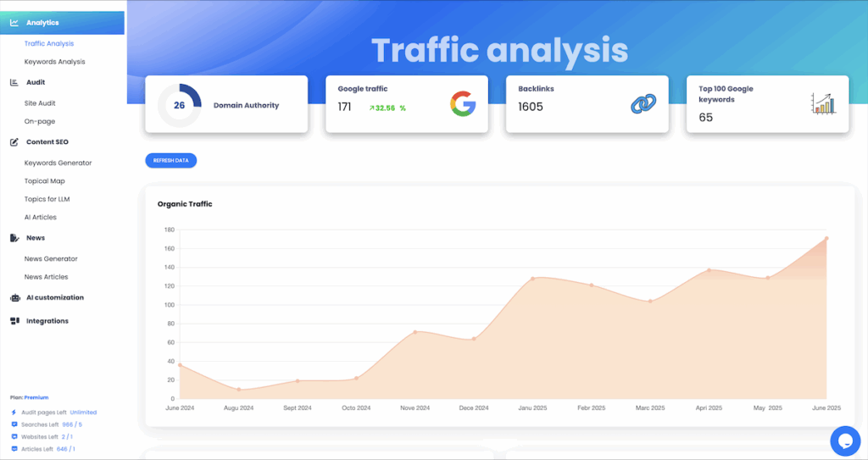
Task: Open Traffic Analysis page
Action: tap(48, 44)
